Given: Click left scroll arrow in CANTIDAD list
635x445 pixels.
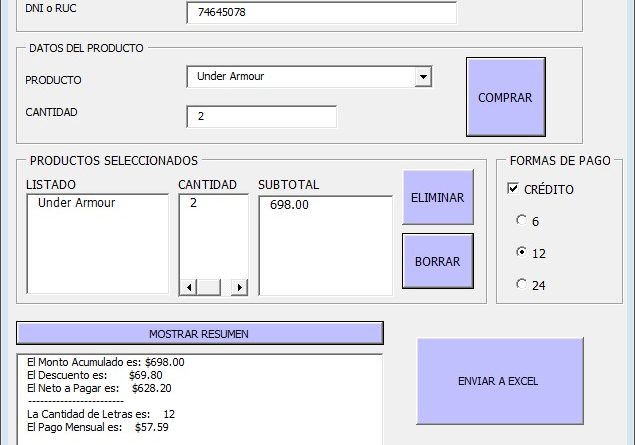Looking at the screenshot, I should pos(187,288).
